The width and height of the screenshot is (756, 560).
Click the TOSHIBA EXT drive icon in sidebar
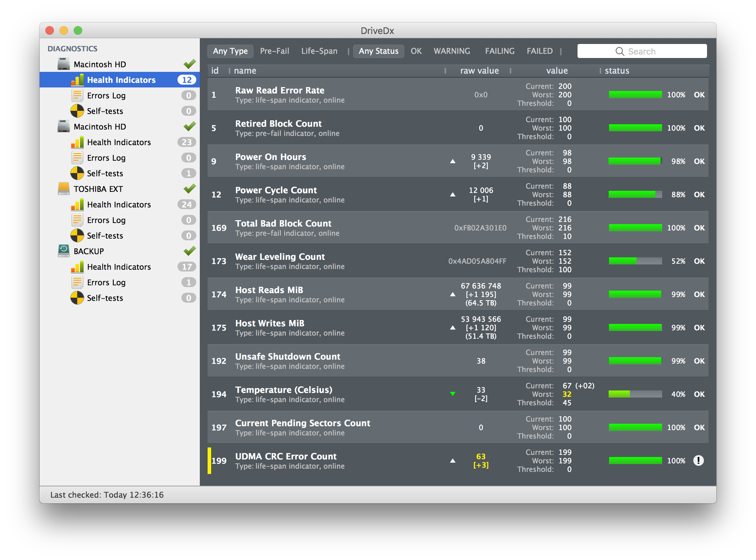coord(62,189)
